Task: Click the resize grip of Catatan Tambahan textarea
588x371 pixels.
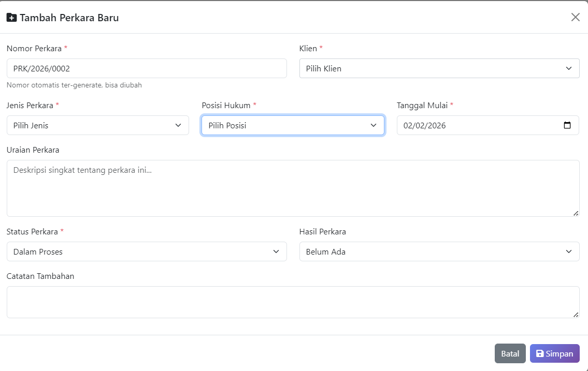Action: coord(576,315)
